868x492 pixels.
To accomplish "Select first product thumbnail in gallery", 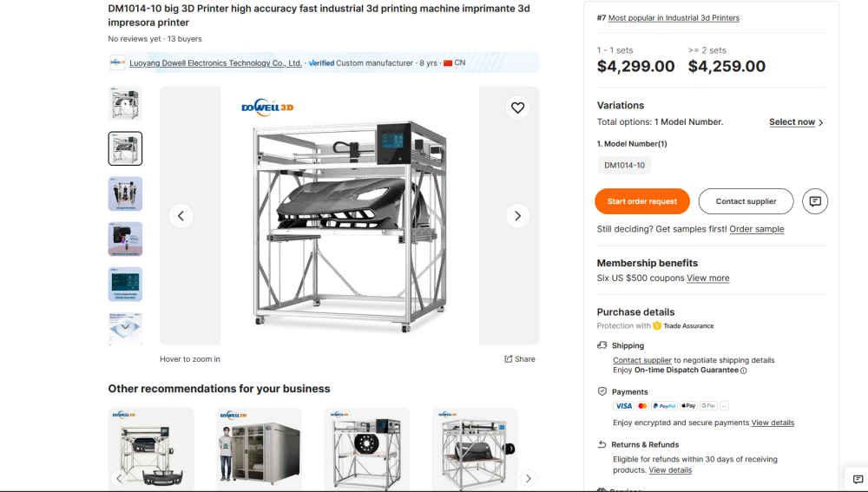I will [x=125, y=103].
